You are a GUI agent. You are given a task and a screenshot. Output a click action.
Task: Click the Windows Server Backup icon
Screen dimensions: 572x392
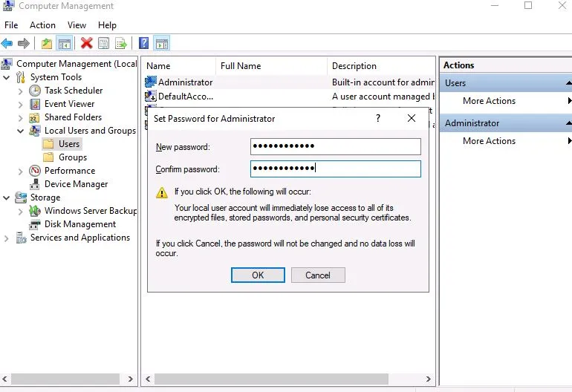35,211
